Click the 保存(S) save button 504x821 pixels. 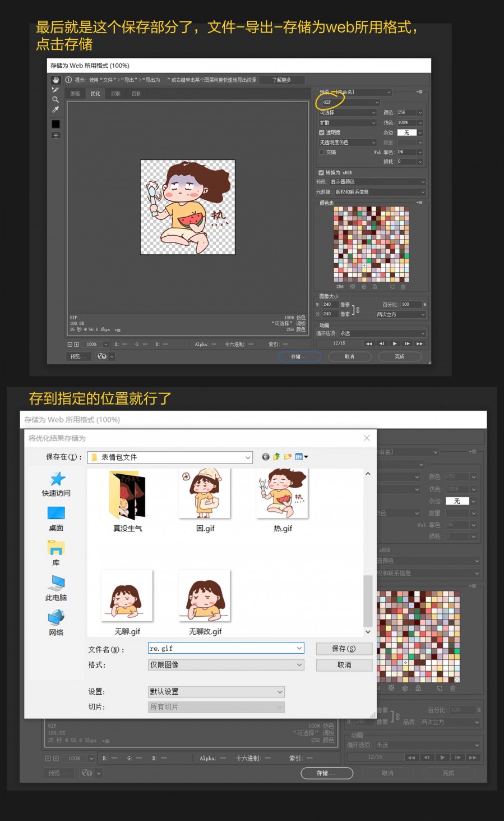344,649
